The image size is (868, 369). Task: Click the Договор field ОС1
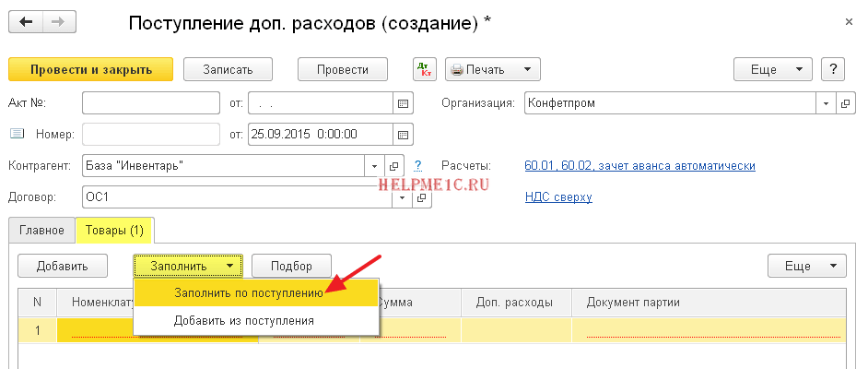(x=237, y=197)
